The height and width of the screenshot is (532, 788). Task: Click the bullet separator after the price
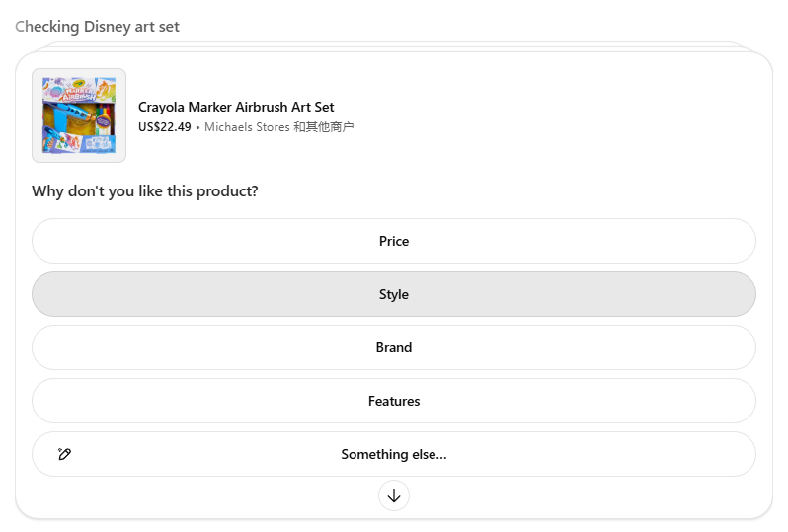197,127
